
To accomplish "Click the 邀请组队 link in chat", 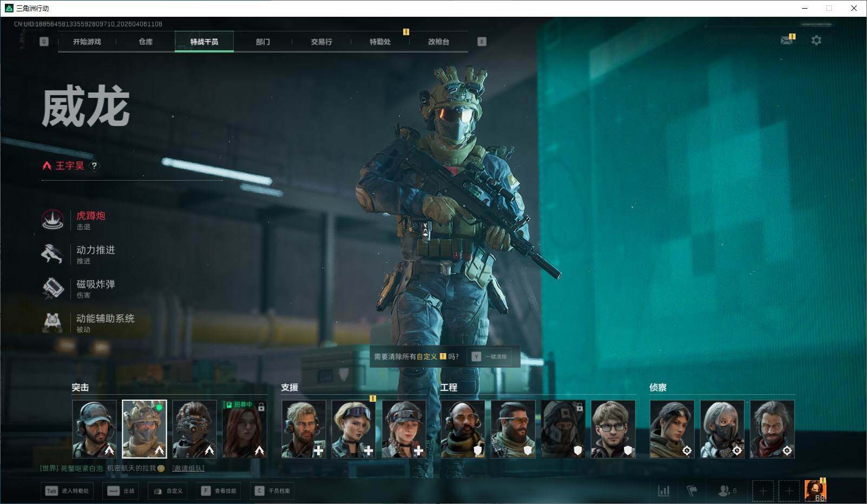I will [188, 468].
